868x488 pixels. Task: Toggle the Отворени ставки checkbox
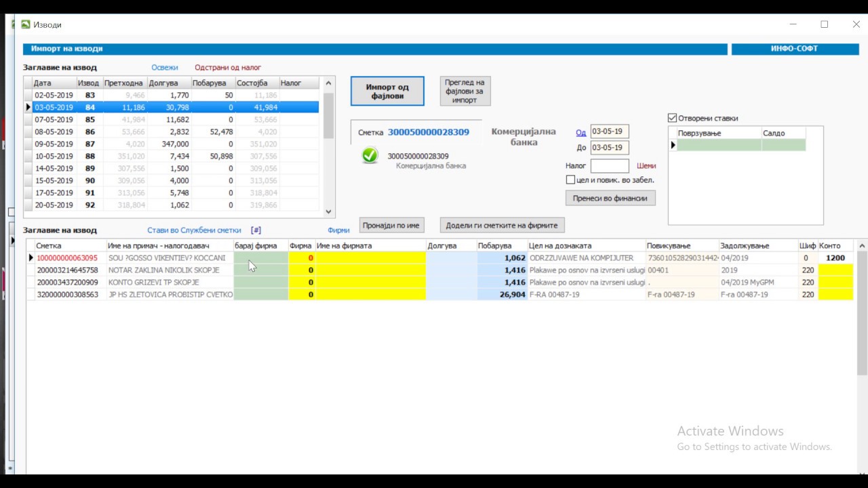673,118
